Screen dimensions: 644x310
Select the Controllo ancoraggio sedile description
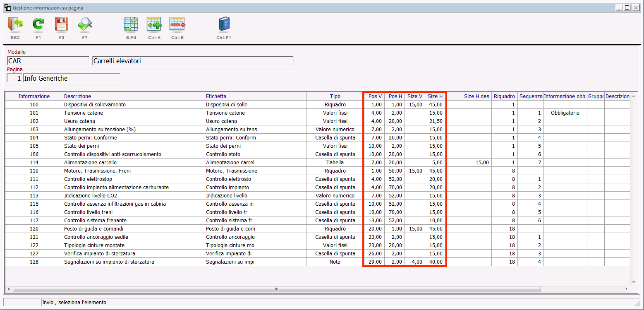[x=134, y=237]
